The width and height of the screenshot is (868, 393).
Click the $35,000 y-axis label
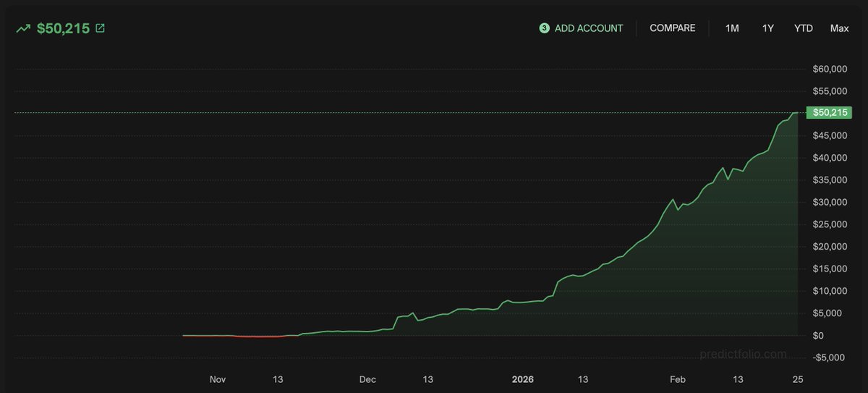click(830, 180)
